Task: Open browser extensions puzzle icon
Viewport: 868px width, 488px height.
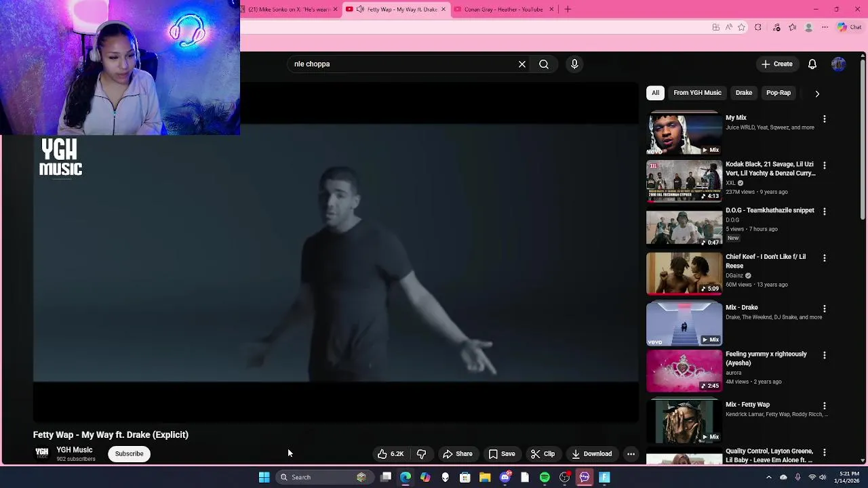Action: [758, 28]
